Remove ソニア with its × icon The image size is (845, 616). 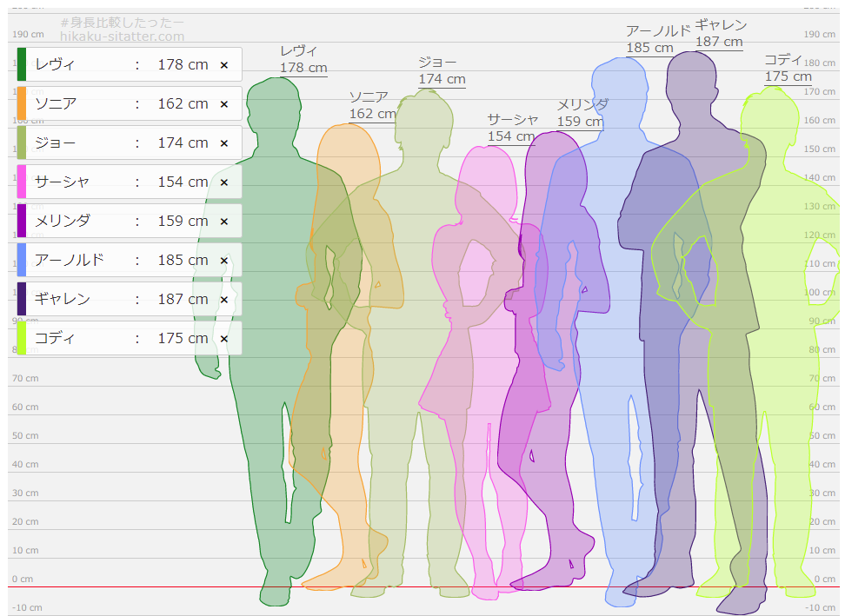(x=223, y=104)
